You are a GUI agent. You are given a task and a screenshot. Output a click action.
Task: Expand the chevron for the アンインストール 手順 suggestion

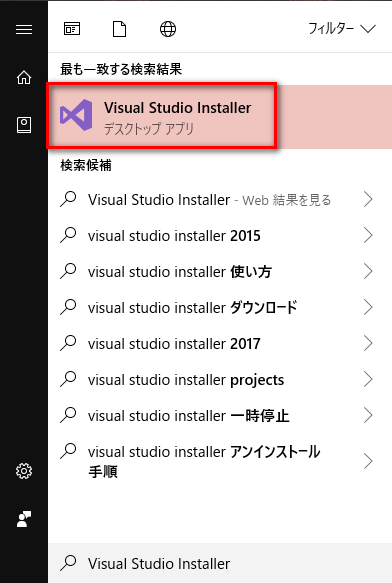[x=368, y=461]
